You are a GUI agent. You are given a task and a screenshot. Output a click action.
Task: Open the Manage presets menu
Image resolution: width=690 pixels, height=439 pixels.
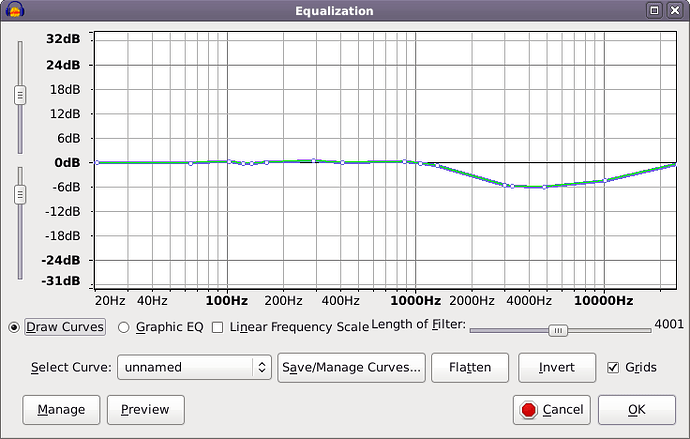60,409
